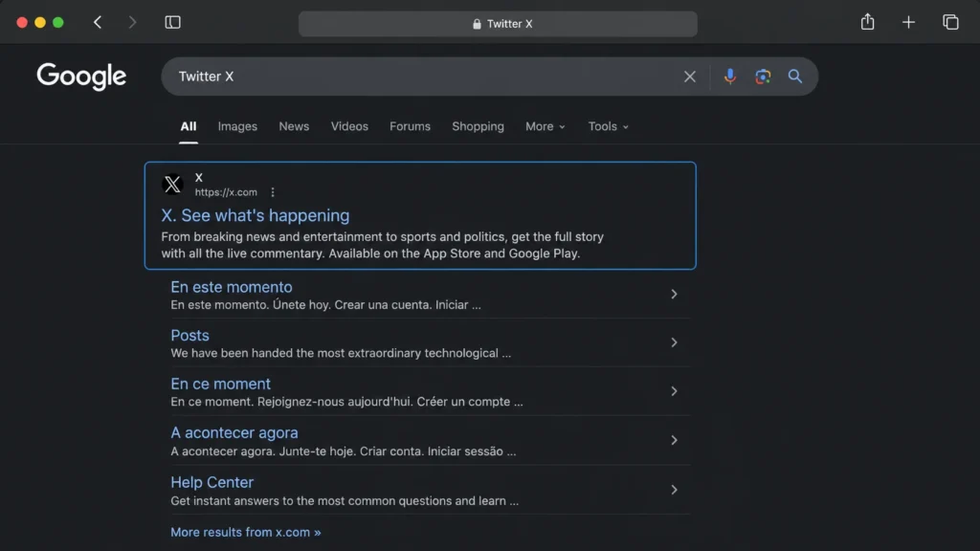The image size is (980, 551).
Task: Expand the More dropdown
Action: [545, 126]
